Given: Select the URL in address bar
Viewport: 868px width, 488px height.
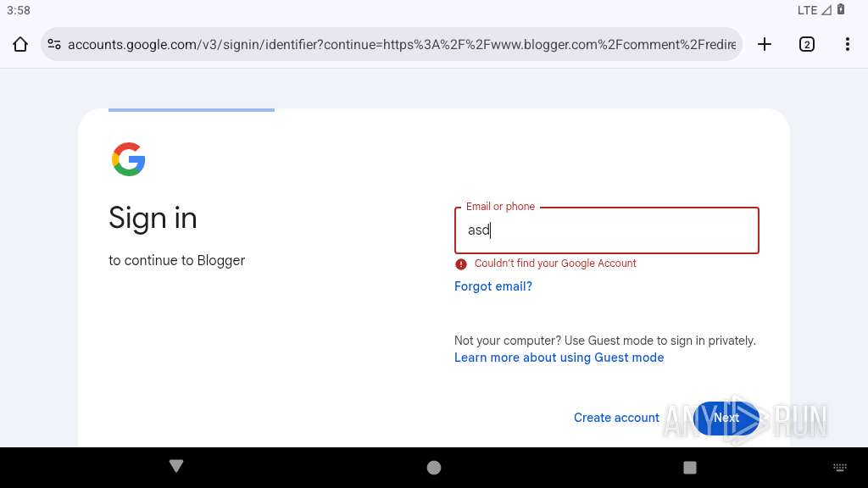Looking at the screenshot, I should [x=401, y=44].
